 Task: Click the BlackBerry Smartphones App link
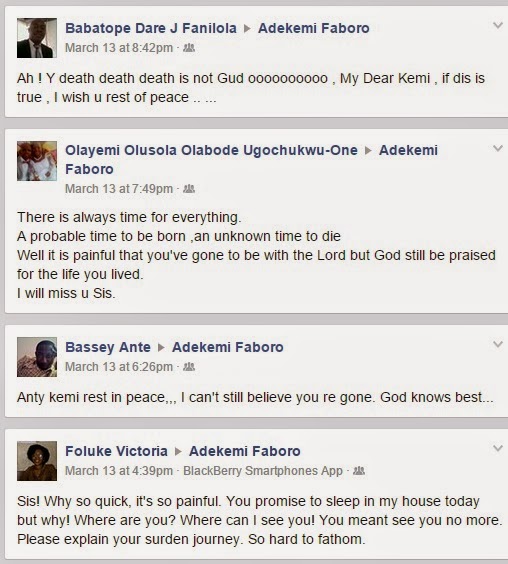point(263,471)
